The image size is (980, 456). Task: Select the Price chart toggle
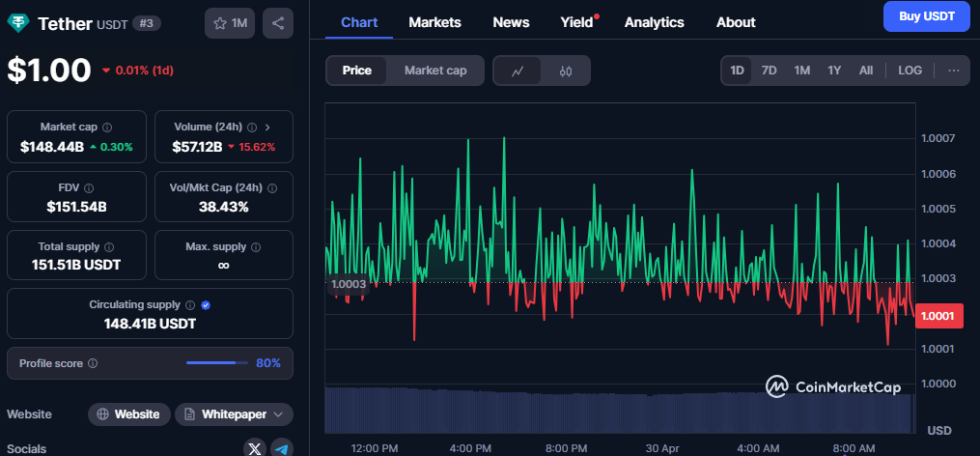click(357, 71)
